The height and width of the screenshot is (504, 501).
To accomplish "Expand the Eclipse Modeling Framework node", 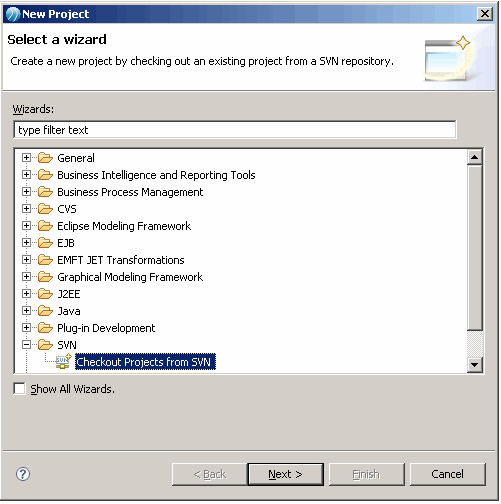I will click(x=26, y=225).
